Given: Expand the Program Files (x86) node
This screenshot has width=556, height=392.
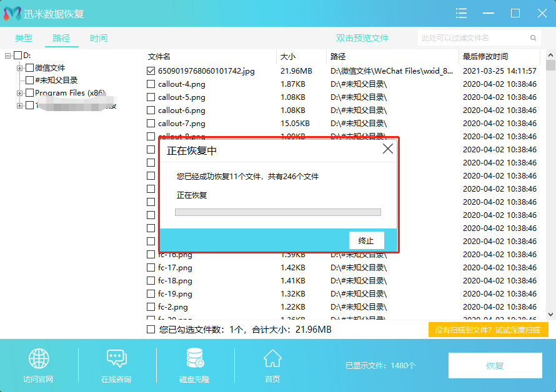Looking at the screenshot, I should pyautogui.click(x=20, y=93).
